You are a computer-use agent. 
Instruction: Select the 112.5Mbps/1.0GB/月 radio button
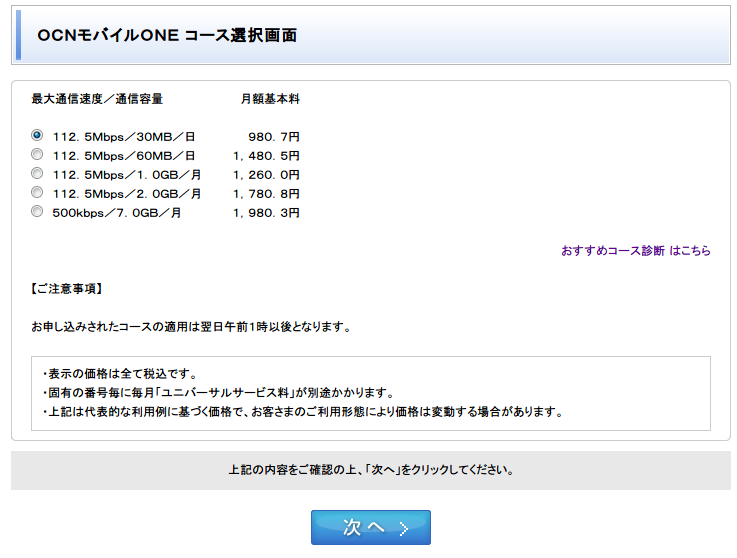(37, 174)
